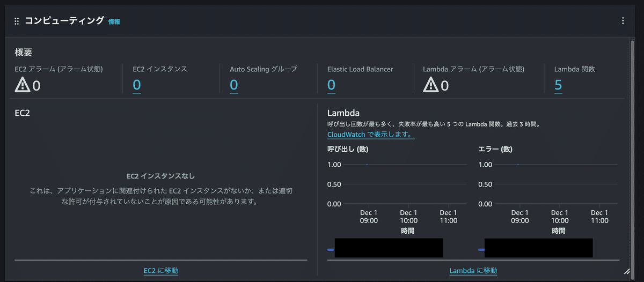
Task: Click Dec 1 09:00 on invocations chart axis
Action: (x=369, y=217)
